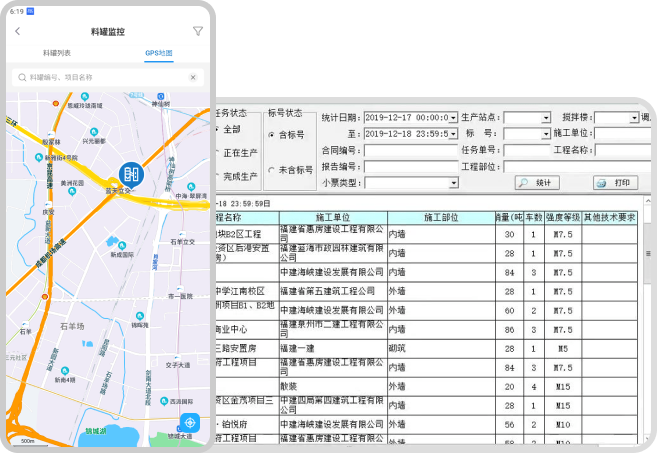Select the 新南4期 POI marker
The image size is (657, 453).
click(x=65, y=371)
